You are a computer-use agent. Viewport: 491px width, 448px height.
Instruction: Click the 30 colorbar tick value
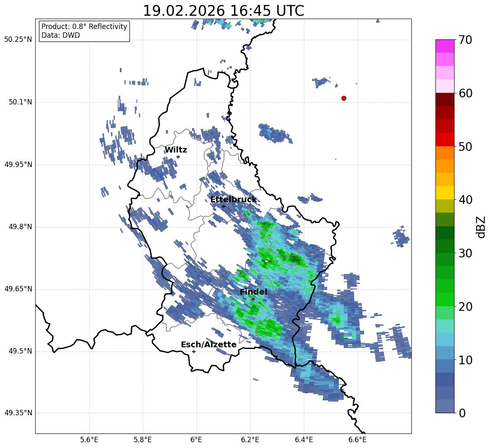tap(465, 253)
